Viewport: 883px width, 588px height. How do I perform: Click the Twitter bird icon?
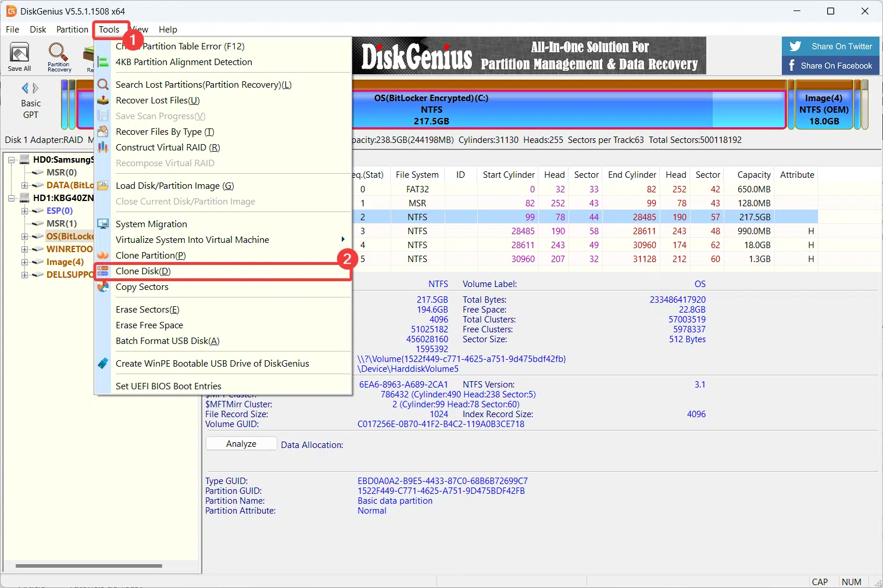coord(795,46)
